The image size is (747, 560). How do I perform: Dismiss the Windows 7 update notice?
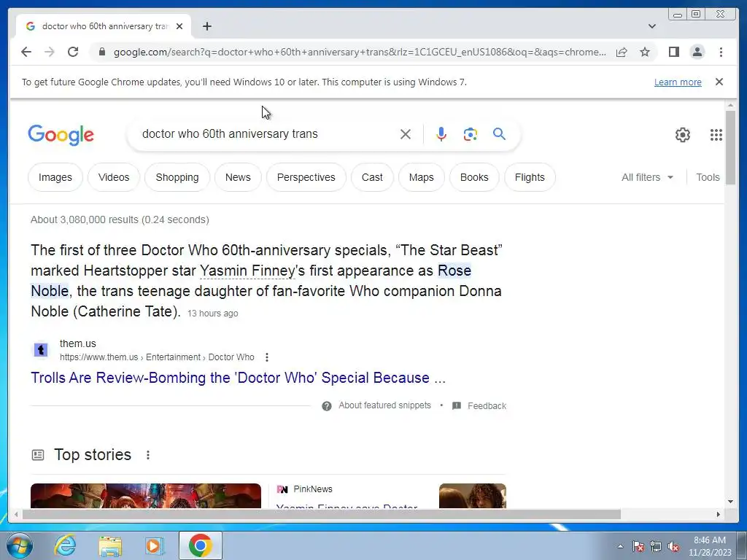coord(719,82)
